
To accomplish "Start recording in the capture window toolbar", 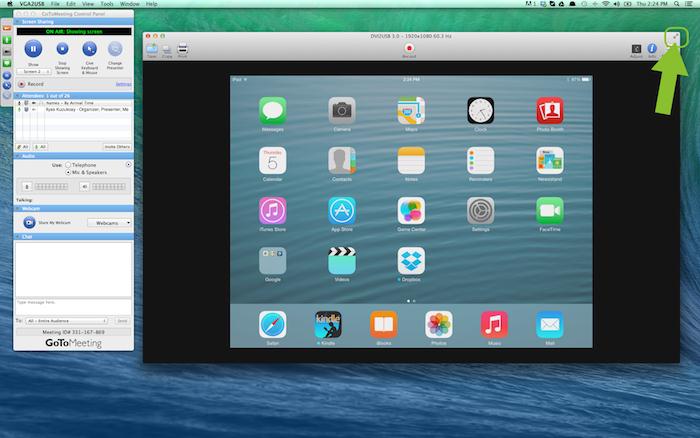I will [408, 46].
